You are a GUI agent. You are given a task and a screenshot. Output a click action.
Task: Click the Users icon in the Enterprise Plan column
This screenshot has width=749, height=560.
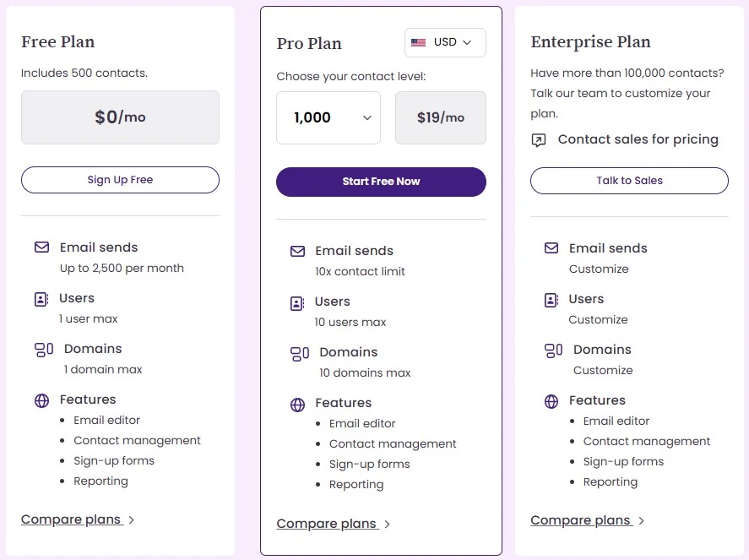551,299
